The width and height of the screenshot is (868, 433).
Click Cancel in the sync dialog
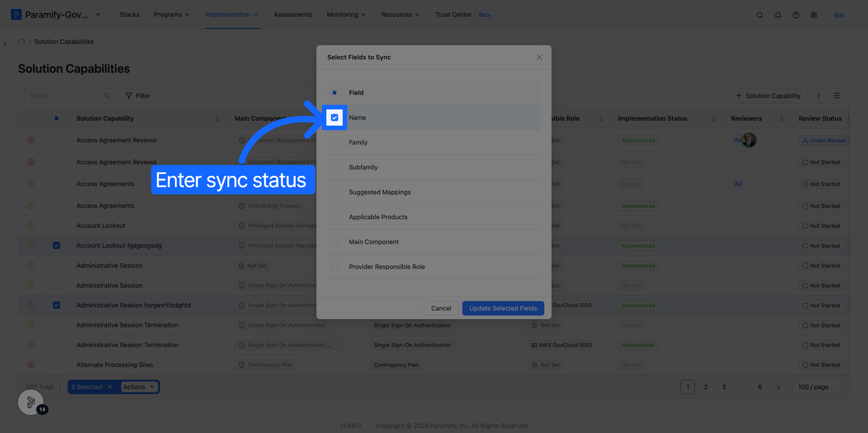click(x=441, y=308)
